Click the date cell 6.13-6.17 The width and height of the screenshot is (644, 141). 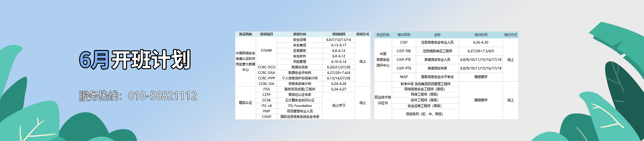click(x=338, y=45)
